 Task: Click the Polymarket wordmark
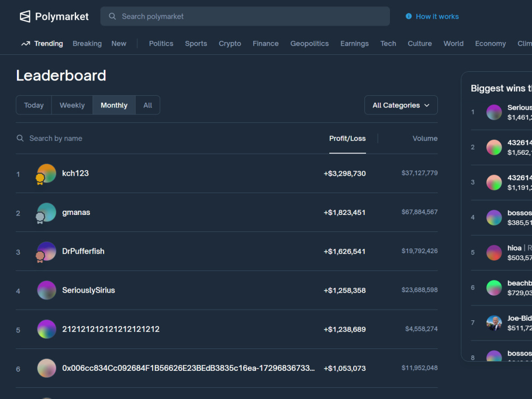pyautogui.click(x=62, y=16)
